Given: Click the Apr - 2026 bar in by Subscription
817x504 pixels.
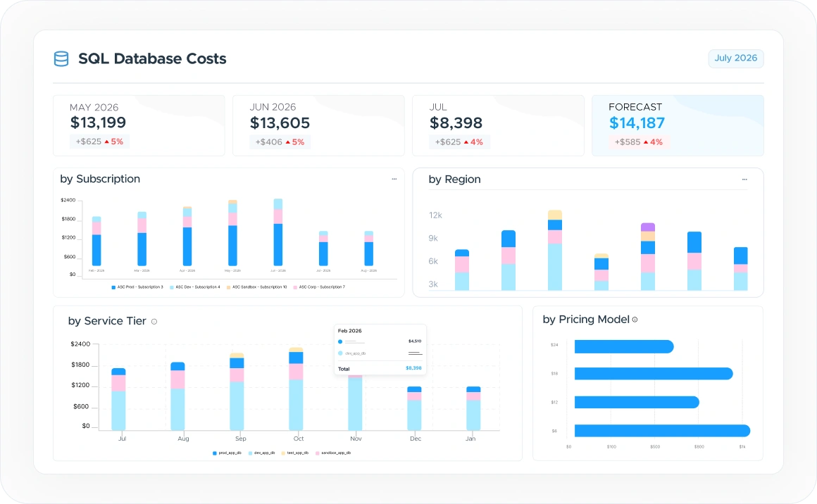Looking at the screenshot, I should tap(187, 237).
